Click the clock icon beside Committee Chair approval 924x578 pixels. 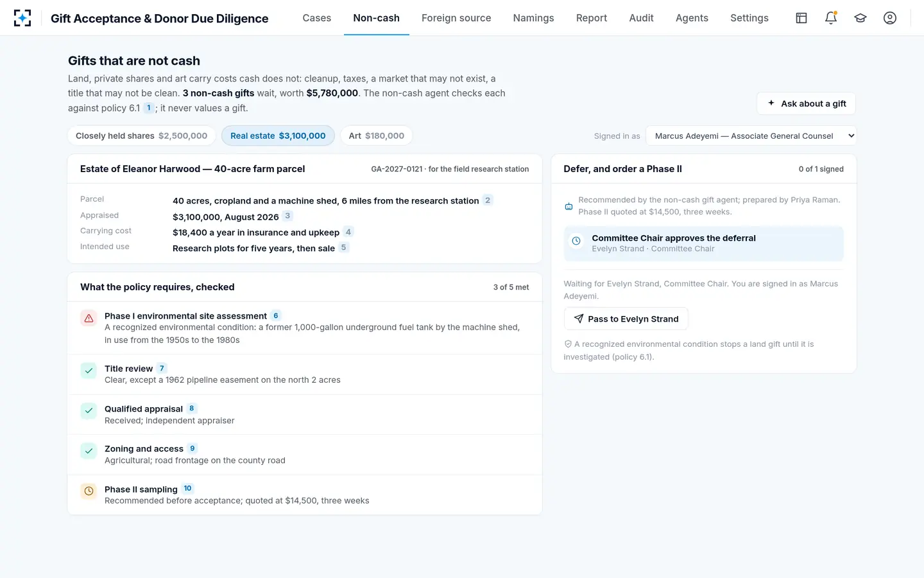576,241
